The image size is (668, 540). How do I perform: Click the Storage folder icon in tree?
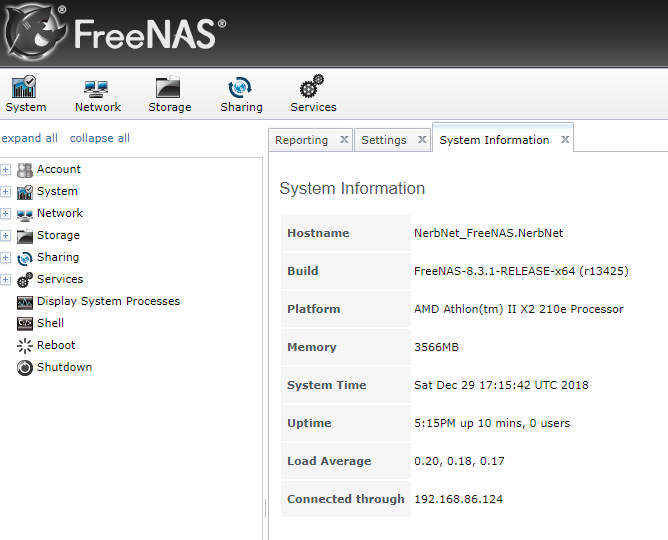[25, 236]
